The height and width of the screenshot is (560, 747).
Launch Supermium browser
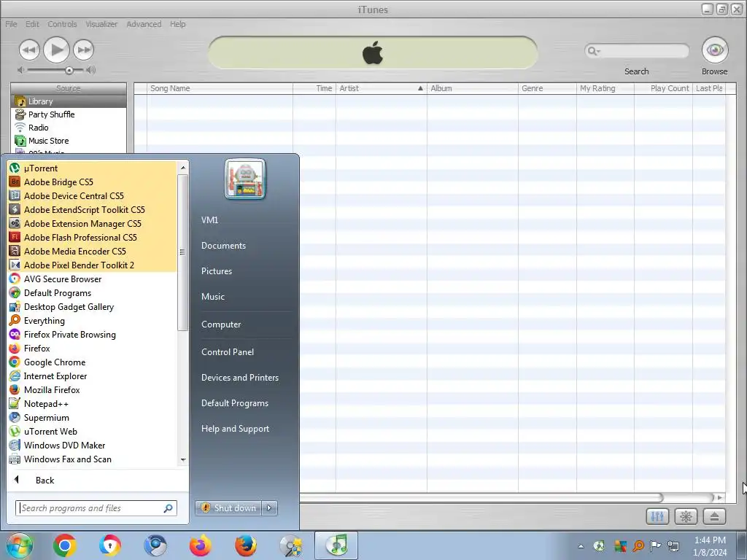pos(93,417)
